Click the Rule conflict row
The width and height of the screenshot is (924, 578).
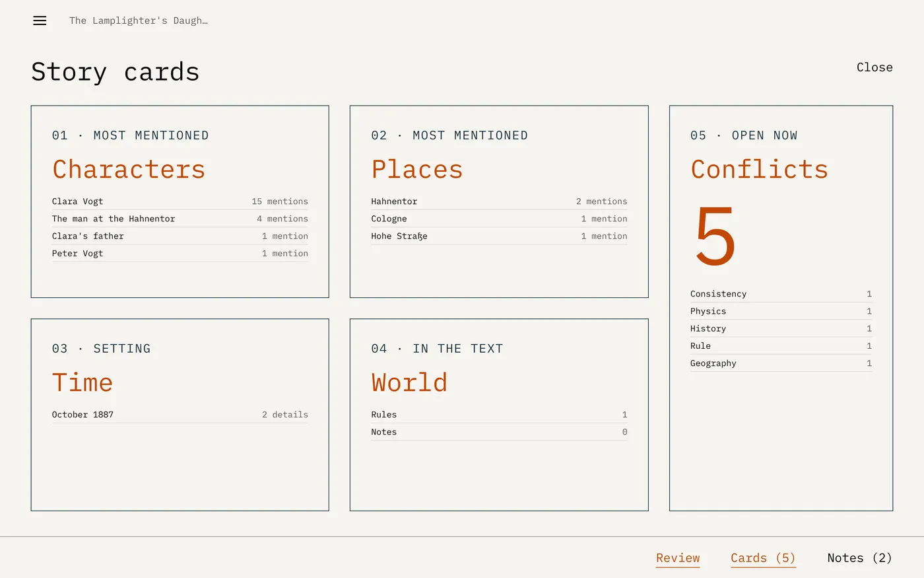pyautogui.click(x=781, y=345)
